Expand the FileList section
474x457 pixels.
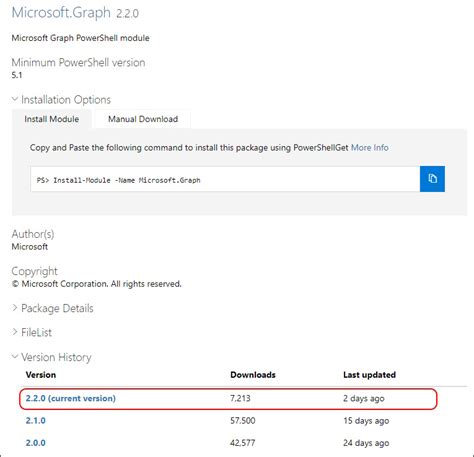pyautogui.click(x=32, y=332)
